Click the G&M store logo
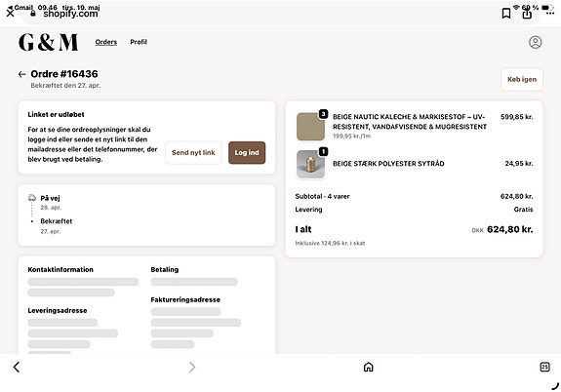The height and width of the screenshot is (392, 561). click(49, 42)
